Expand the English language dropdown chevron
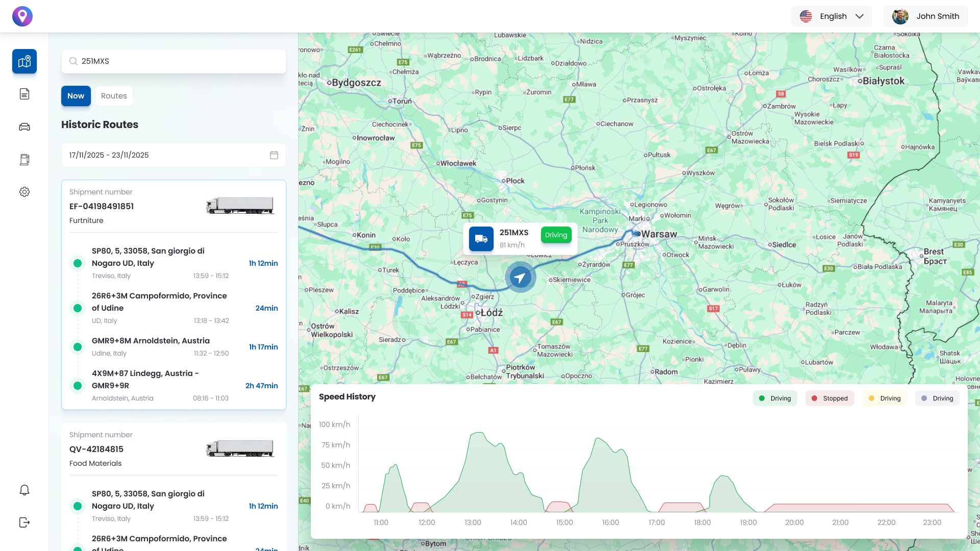 point(860,16)
